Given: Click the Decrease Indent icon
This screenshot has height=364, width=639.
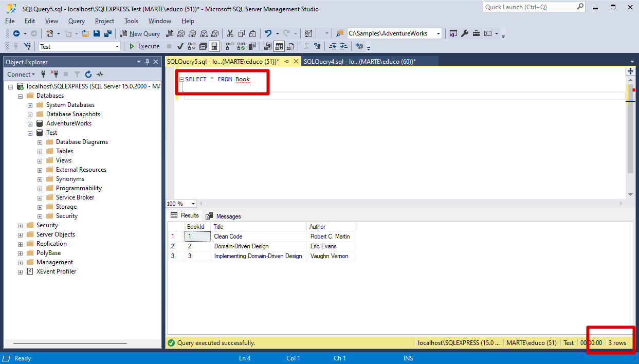Looking at the screenshot, I should coord(333,46).
